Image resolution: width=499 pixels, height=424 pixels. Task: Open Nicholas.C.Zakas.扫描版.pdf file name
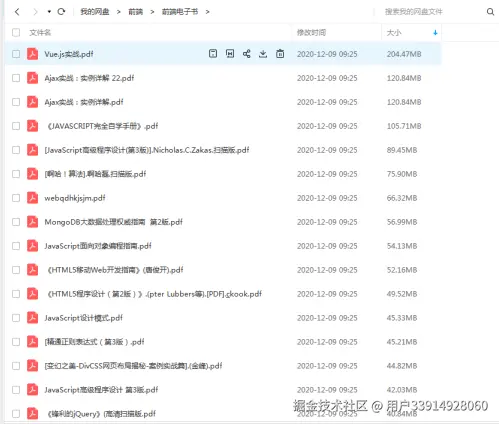tap(147, 150)
